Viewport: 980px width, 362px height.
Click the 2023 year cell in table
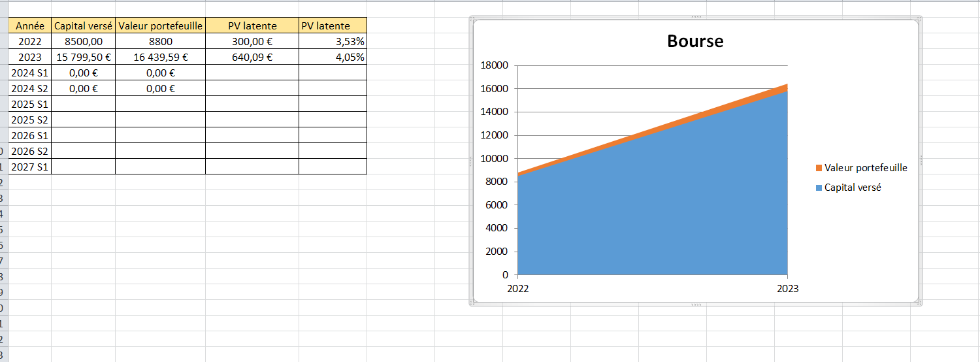pyautogui.click(x=30, y=57)
